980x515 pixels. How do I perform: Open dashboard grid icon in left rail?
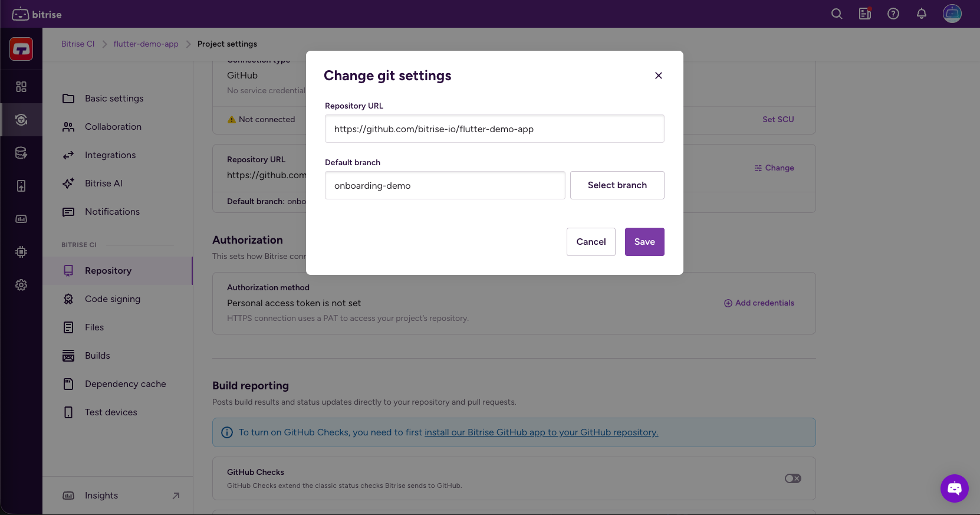click(21, 87)
